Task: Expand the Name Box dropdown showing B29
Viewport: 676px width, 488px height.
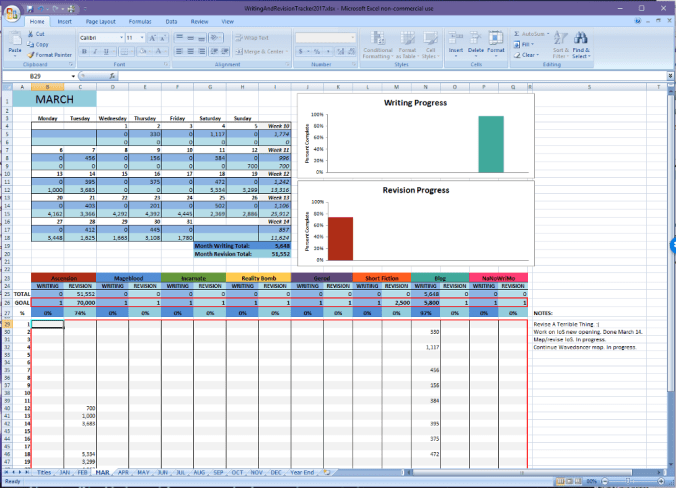Action: [x=73, y=76]
